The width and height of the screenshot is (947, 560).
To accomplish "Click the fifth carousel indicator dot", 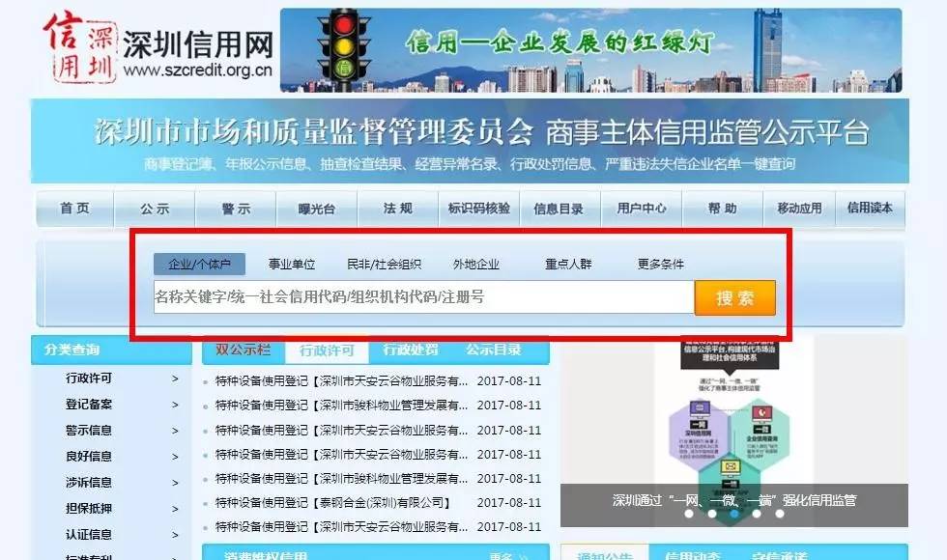I will point(780,514).
